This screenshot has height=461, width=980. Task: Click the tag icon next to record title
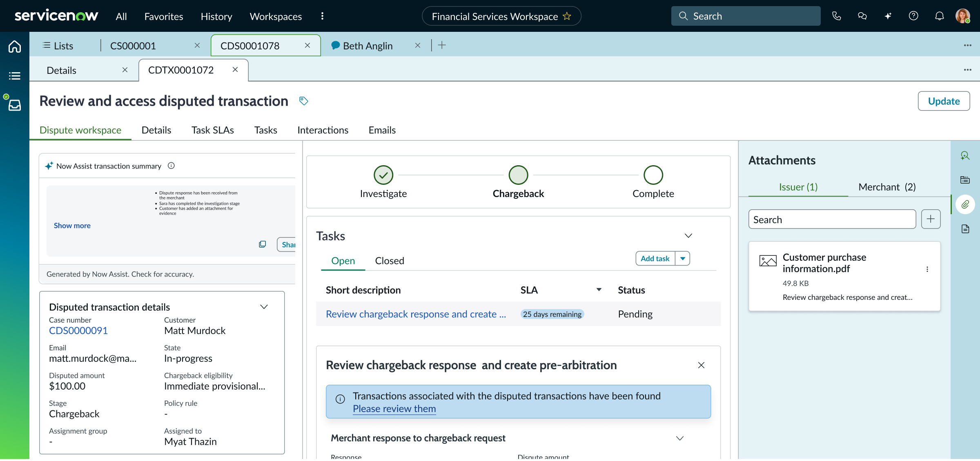coord(303,101)
